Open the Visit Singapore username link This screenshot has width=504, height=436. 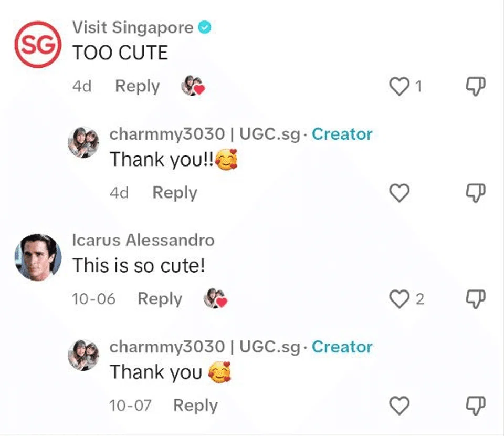[132, 27]
